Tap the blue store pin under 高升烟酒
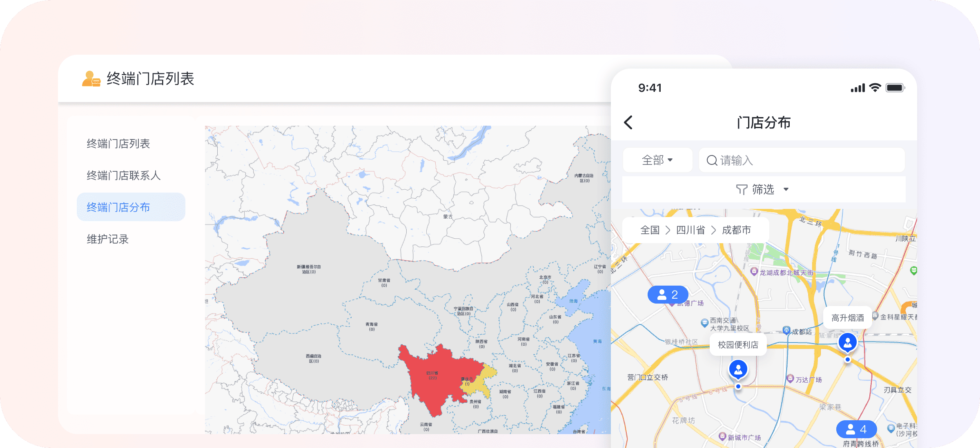 (847, 343)
